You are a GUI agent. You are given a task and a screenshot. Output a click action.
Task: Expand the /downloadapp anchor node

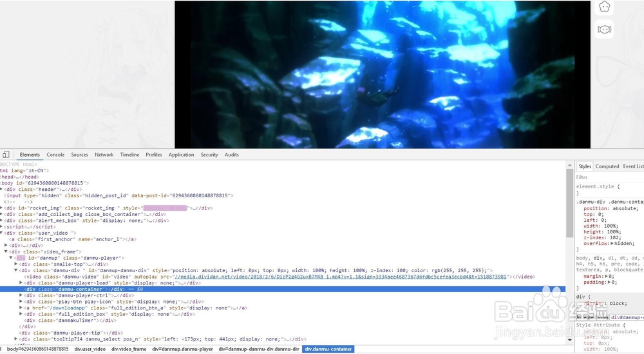(21, 308)
